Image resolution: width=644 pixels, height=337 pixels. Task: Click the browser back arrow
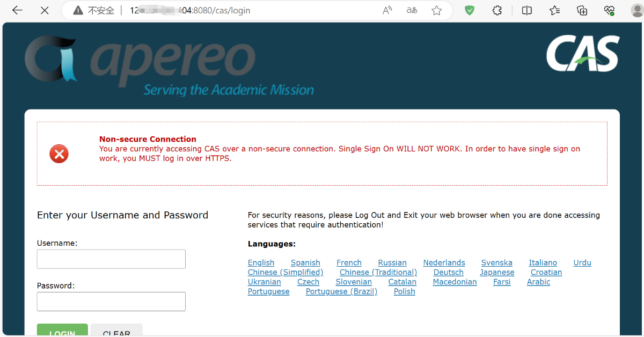click(x=17, y=10)
